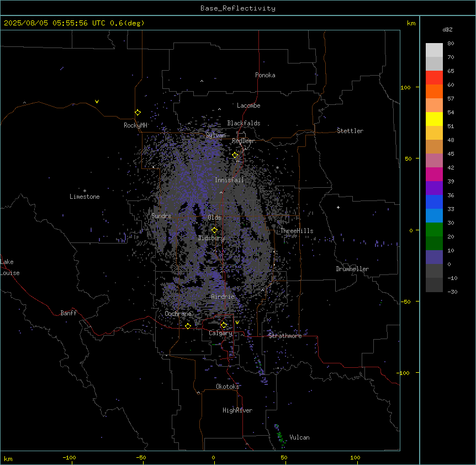Click the lightest gray 80 dBZ swatch
476x465 pixels.
[x=434, y=50]
